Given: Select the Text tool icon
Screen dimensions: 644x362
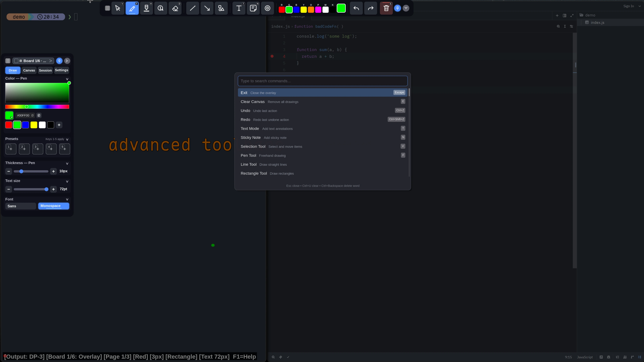Looking at the screenshot, I should (x=239, y=9).
